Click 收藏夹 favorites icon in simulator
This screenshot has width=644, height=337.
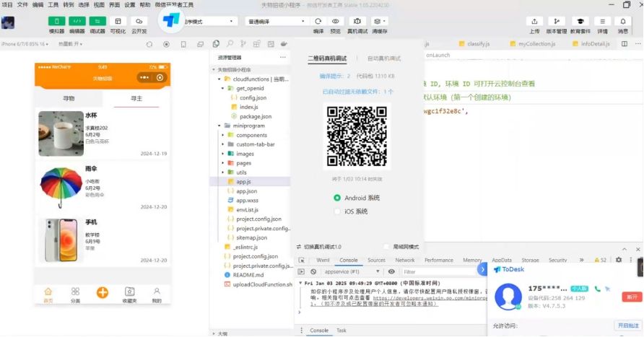(x=129, y=294)
